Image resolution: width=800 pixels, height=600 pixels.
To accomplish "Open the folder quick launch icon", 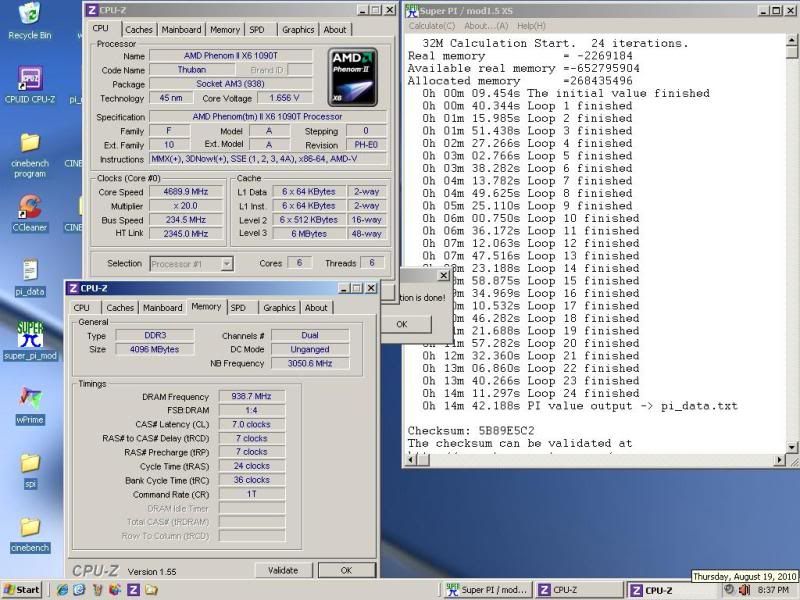I will 151,590.
